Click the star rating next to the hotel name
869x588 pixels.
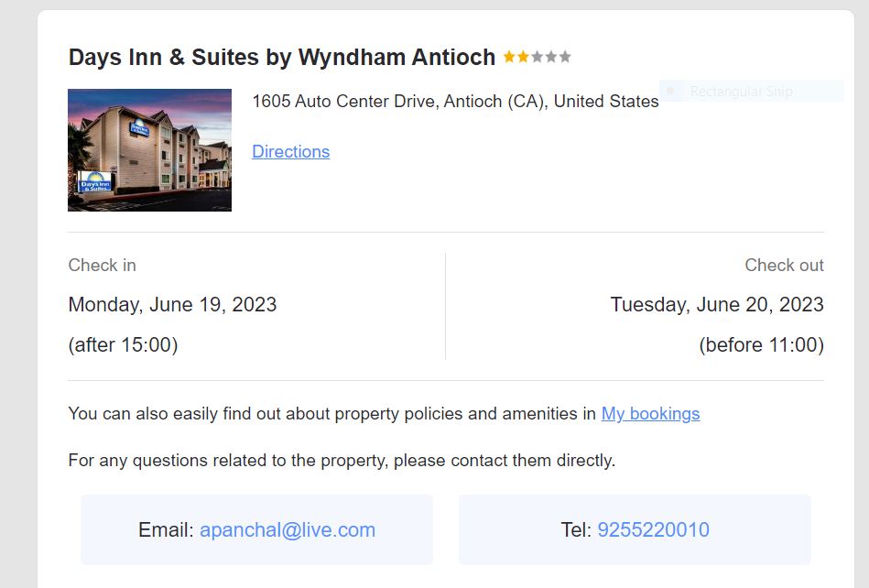[x=538, y=56]
